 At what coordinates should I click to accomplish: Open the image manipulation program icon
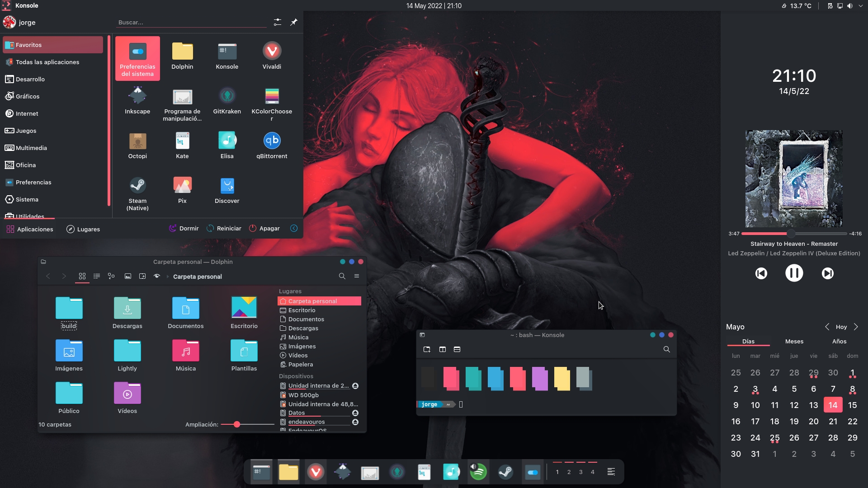[x=182, y=104]
